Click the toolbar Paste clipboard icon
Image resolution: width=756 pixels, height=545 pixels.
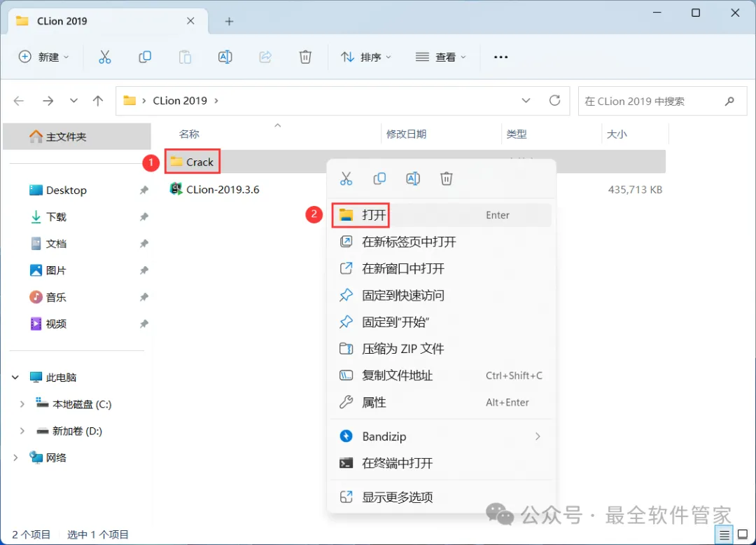pos(185,57)
